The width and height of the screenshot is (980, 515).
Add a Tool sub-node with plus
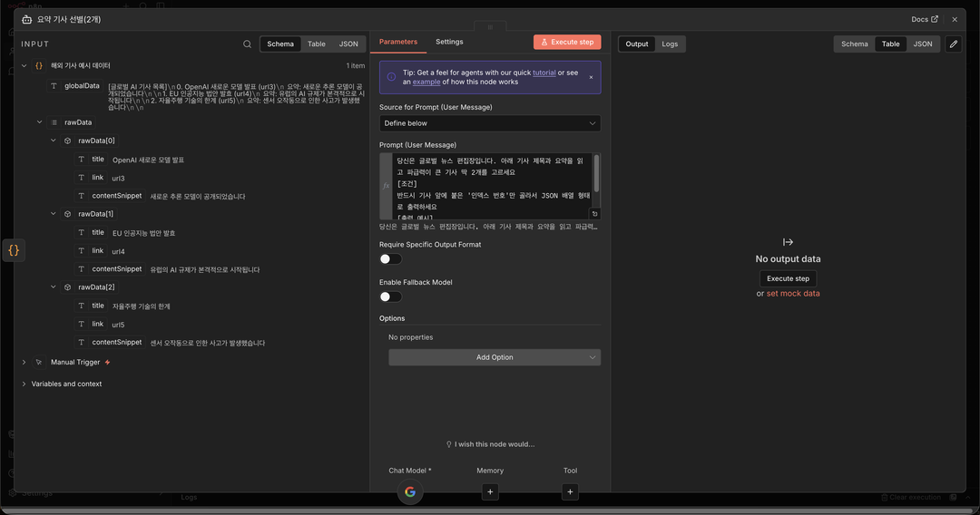point(570,491)
